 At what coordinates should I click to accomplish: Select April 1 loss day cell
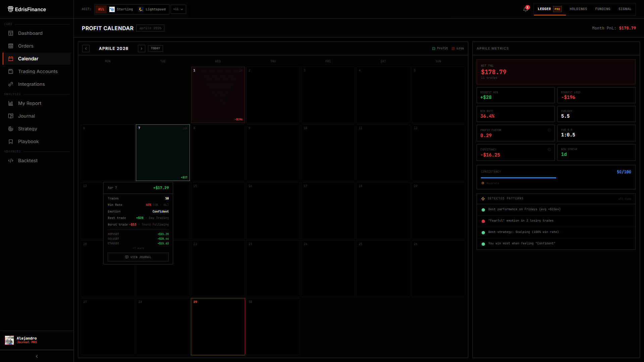pos(218,95)
